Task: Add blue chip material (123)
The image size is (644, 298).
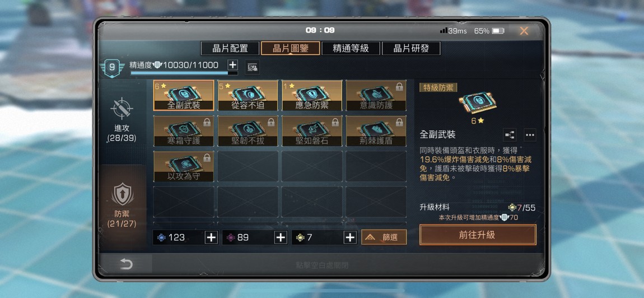Action: tap(211, 237)
